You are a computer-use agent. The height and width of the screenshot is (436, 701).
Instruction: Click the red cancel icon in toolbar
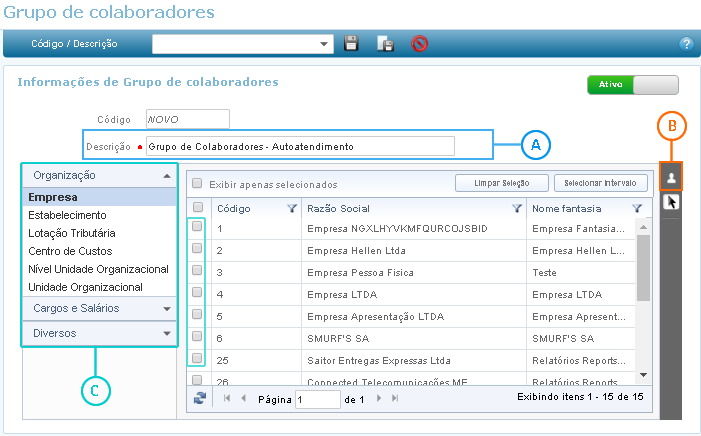click(x=420, y=43)
